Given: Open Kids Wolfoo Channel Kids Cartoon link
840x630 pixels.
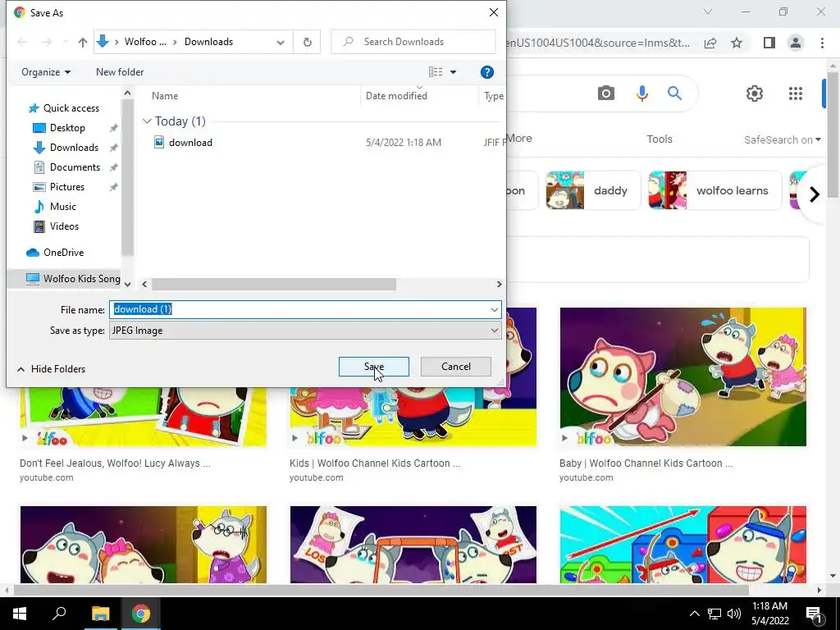Looking at the screenshot, I should pos(375,463).
